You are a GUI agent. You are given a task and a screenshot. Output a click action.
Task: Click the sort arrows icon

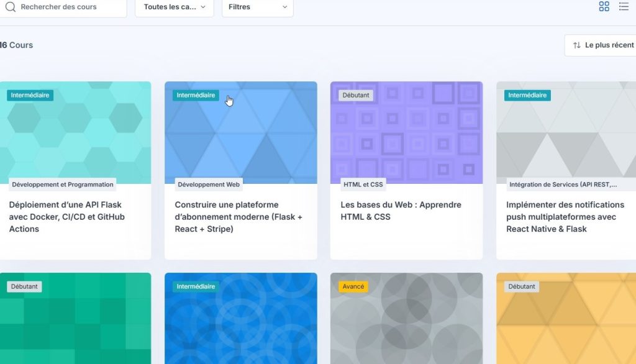coord(577,45)
